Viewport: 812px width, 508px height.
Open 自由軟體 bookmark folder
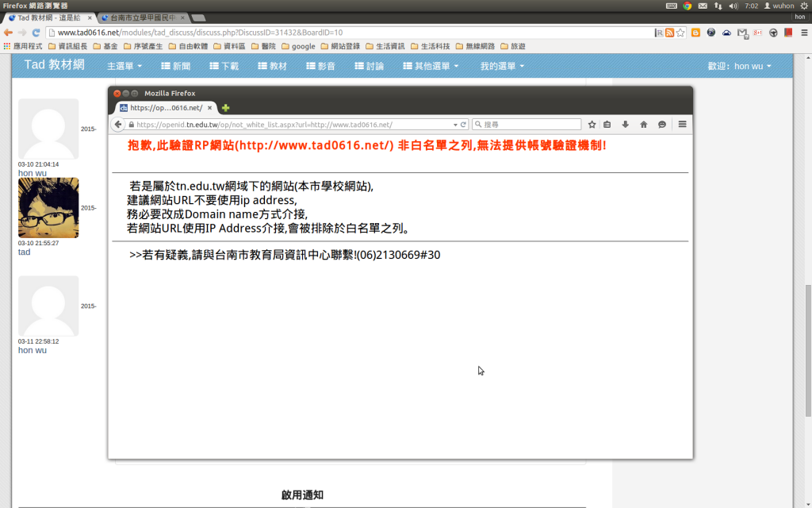[x=188, y=47]
